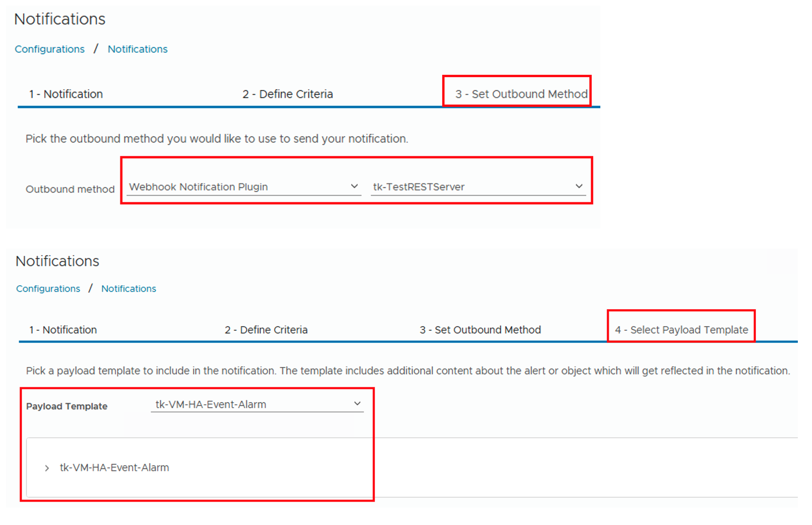Expand the tk-VM-HA-Event-Alarm template row
Screen dimensions: 812x525
pyautogui.click(x=47, y=468)
